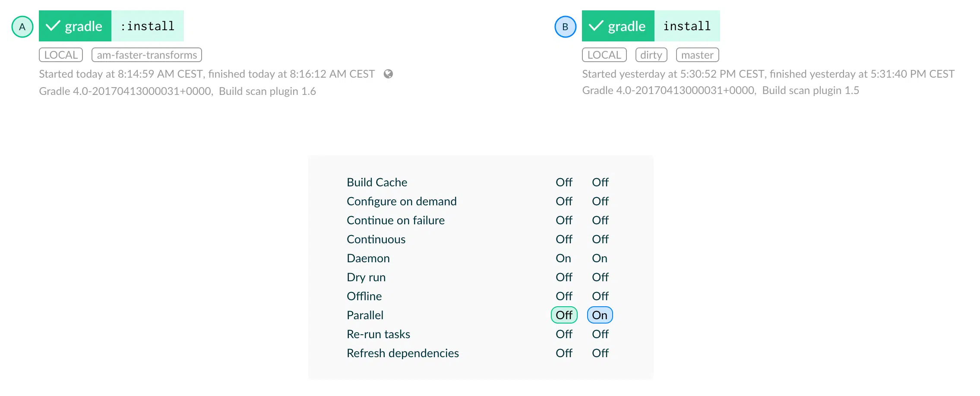The image size is (980, 396).
Task: Select the Build Cache row label
Action: 377,182
